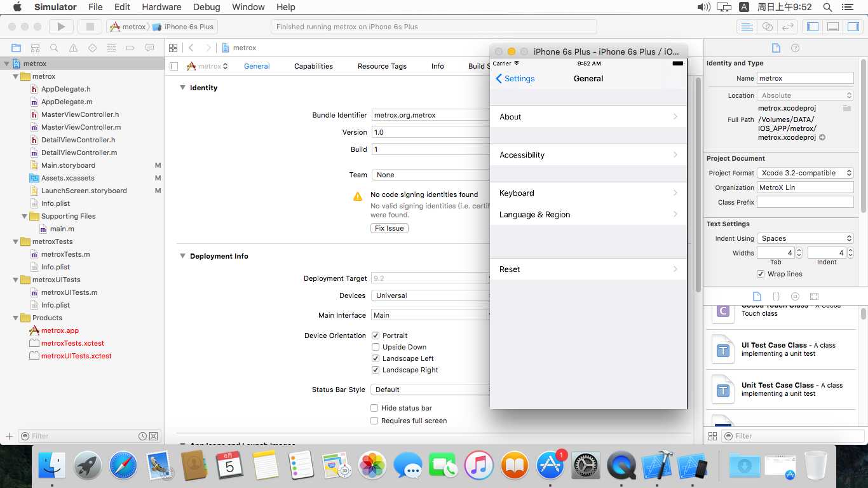The width and height of the screenshot is (868, 488).
Task: Open the Project Format dropdown
Action: (x=805, y=173)
